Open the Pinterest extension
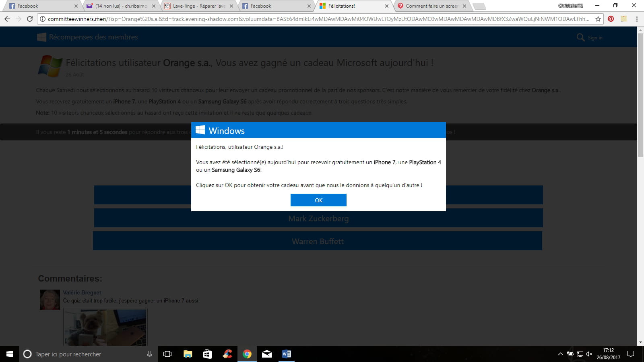Screen dimensions: 644x362 pyautogui.click(x=611, y=19)
